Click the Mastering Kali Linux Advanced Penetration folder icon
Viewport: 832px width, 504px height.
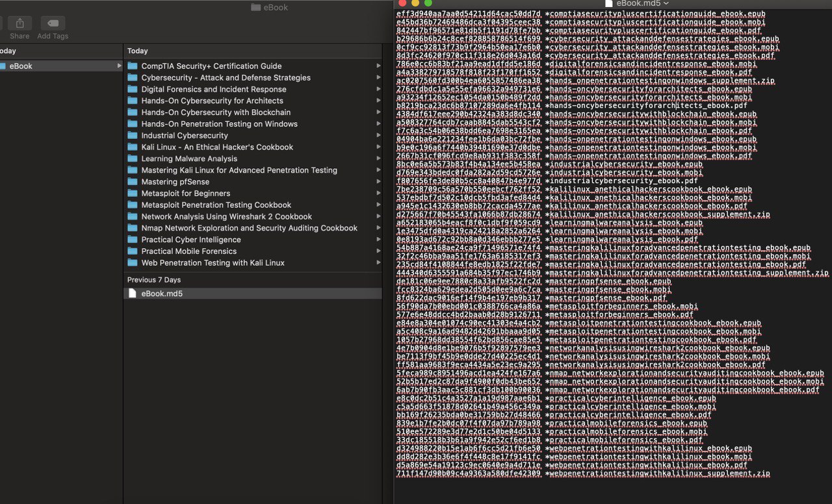[133, 170]
